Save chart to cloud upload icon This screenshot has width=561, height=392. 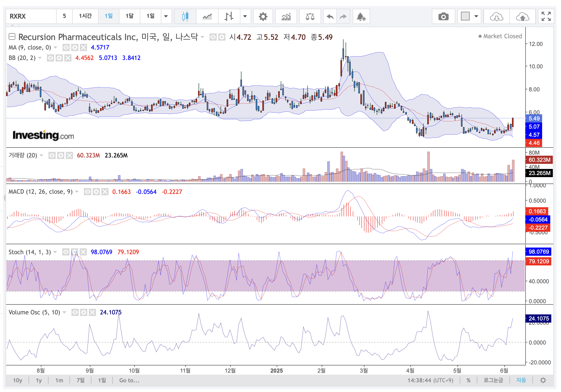coord(522,17)
